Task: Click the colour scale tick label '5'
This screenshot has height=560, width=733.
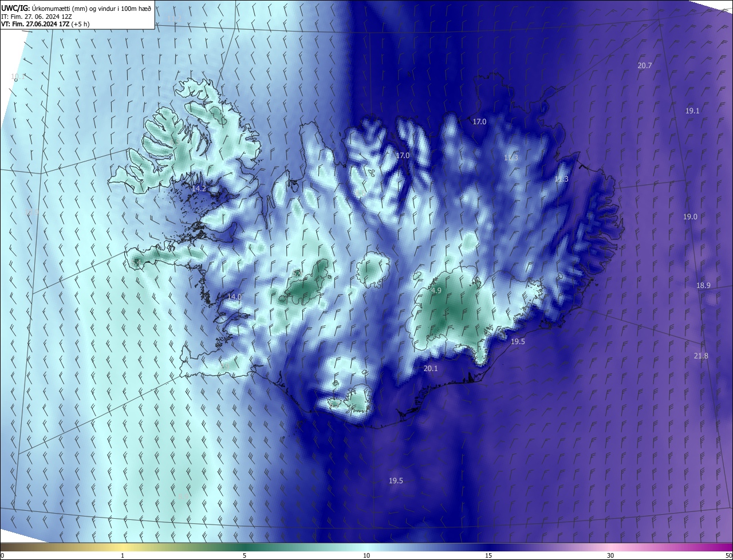Action: [245, 555]
